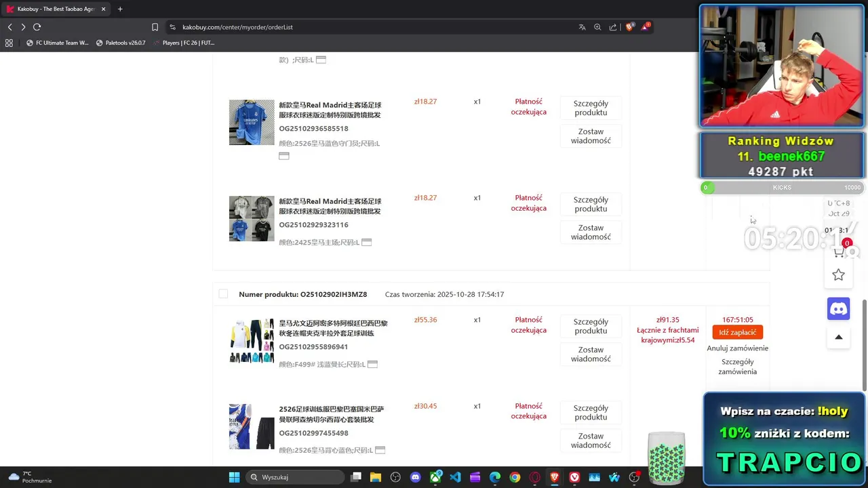Open the translate page icon in address bar
The width and height of the screenshot is (868, 488).
582,27
